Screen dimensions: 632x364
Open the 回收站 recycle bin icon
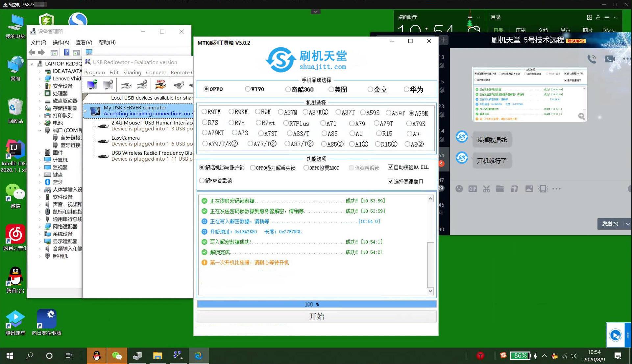pyautogui.click(x=15, y=110)
